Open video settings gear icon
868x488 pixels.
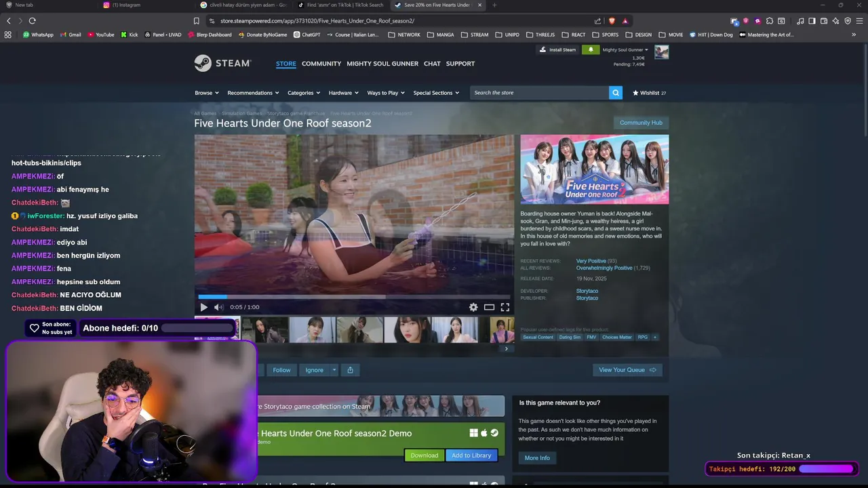[x=473, y=307]
